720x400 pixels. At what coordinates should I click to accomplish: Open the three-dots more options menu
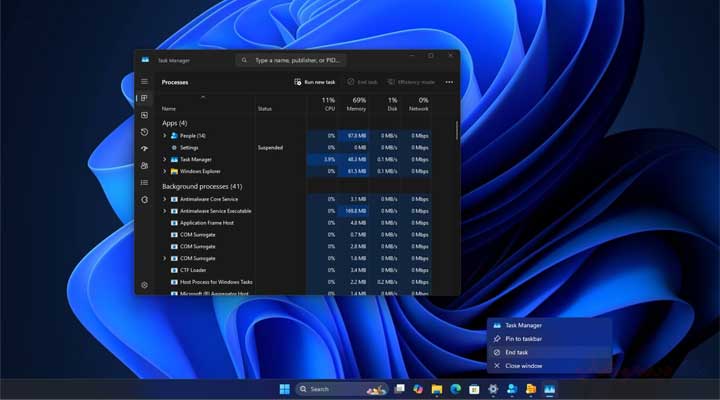(x=449, y=82)
